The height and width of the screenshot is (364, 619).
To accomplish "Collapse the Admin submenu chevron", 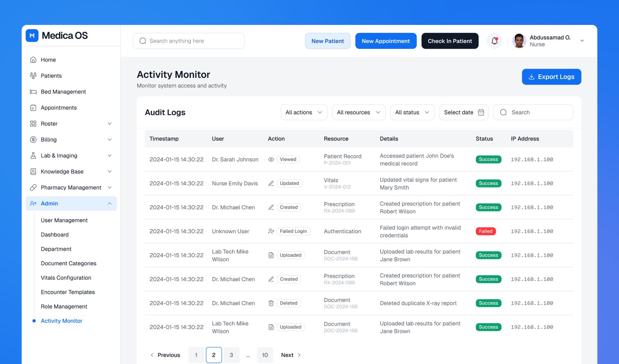I will click(109, 203).
